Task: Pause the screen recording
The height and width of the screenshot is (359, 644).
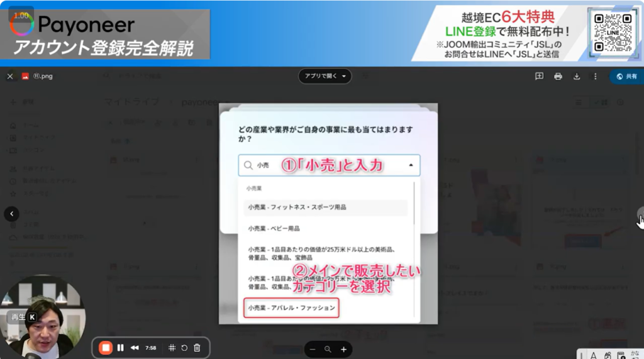Action: (120, 348)
